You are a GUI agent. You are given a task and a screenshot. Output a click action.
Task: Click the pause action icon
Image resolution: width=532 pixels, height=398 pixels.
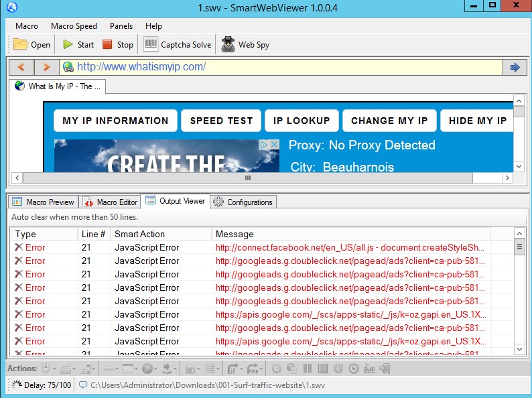pos(308,369)
